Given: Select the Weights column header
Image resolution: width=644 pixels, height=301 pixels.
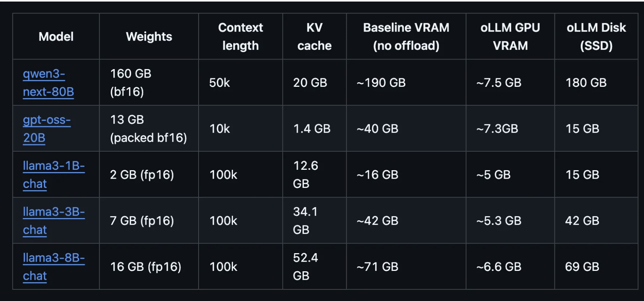Looking at the screenshot, I should (x=149, y=37).
